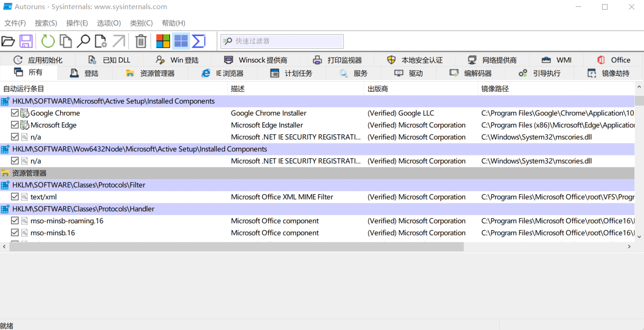The width and height of the screenshot is (644, 330).
Task: Sort by the 描述 column header
Action: (x=296, y=89)
